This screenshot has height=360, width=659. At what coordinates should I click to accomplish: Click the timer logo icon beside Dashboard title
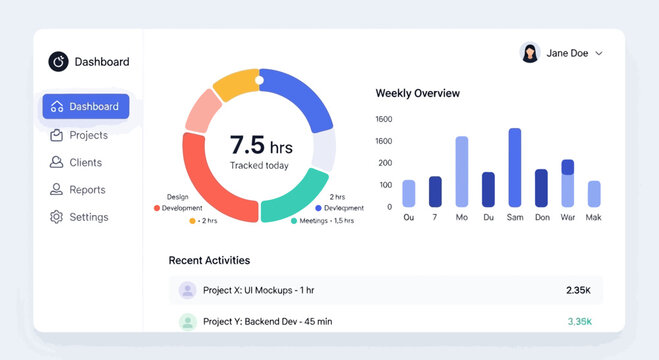click(x=58, y=62)
